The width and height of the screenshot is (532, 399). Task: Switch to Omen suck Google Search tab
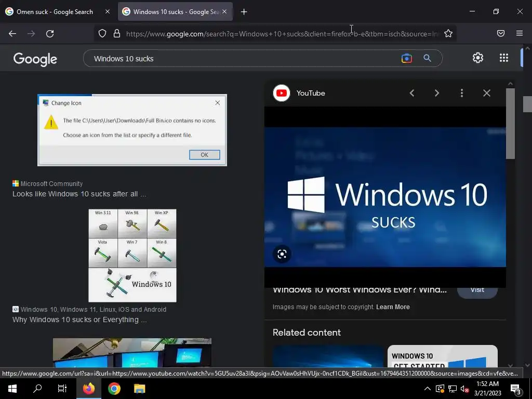[54, 12]
